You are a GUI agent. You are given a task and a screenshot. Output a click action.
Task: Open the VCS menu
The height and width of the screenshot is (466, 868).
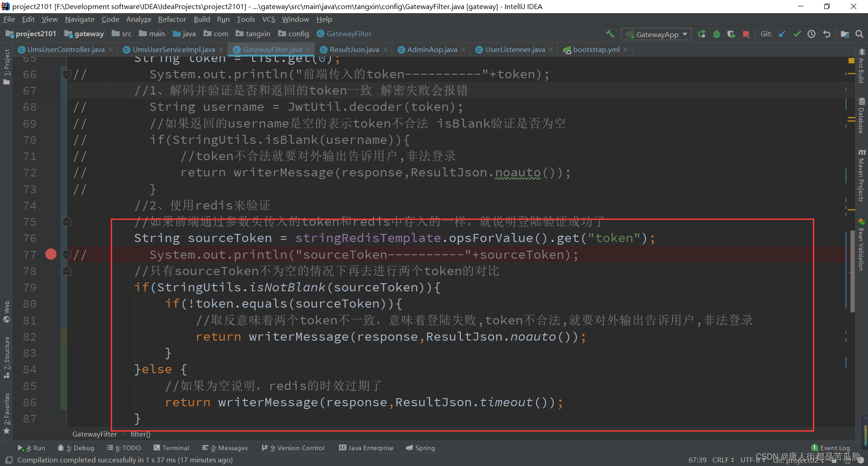point(269,19)
